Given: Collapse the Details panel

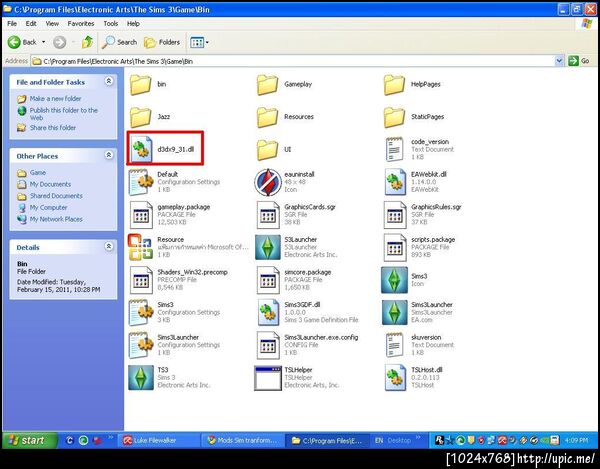Looking at the screenshot, I should (x=109, y=246).
